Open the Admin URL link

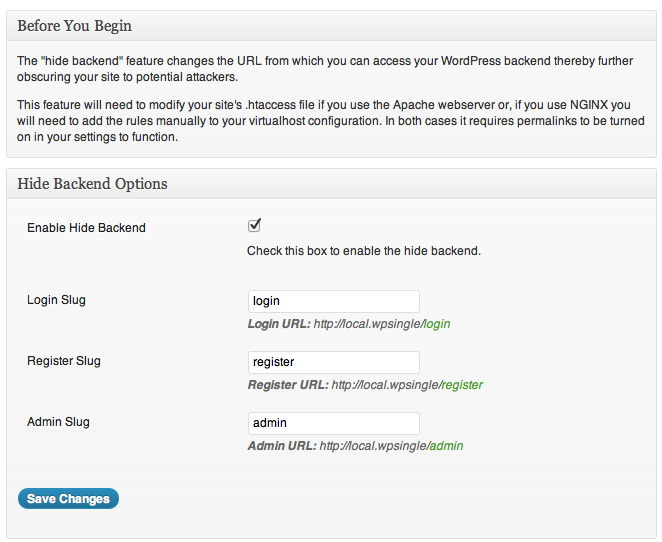[391, 446]
